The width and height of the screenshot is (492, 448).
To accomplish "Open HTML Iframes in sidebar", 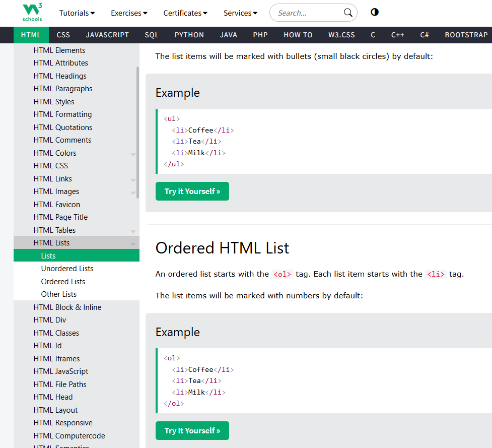I will point(76,358).
